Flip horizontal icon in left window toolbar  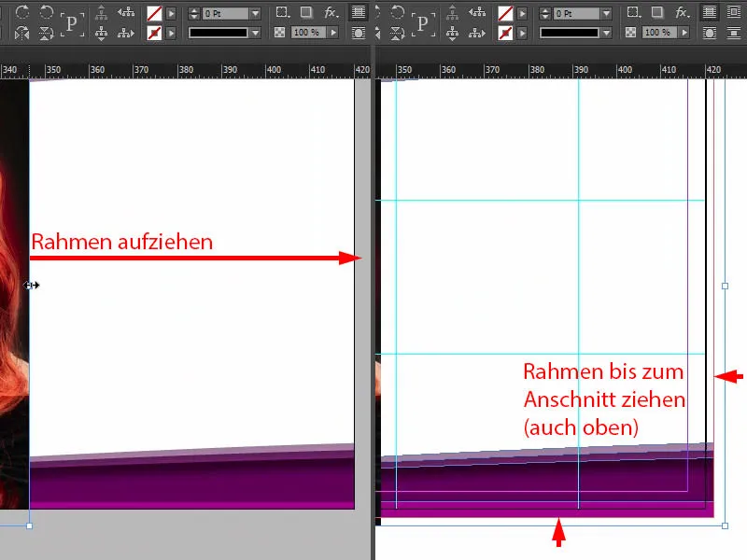coord(21,33)
